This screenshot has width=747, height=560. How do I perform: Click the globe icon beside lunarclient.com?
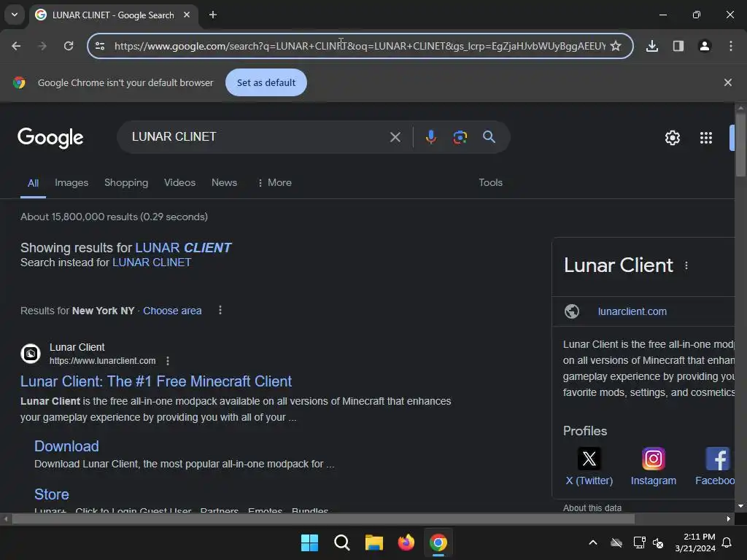[x=572, y=311]
